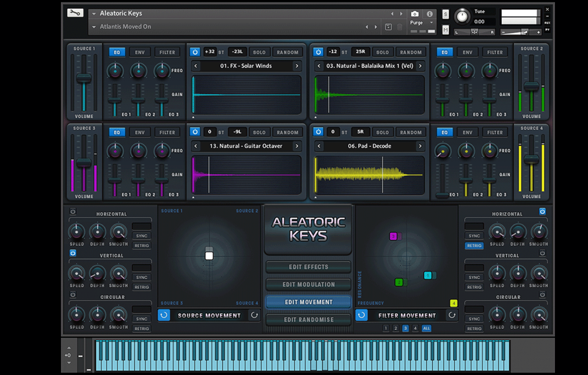
Task: Toggle power for Solar Winds source
Action: pyautogui.click(x=194, y=52)
